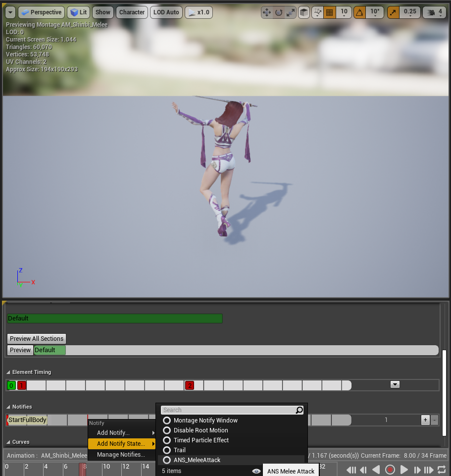Image resolution: width=451 pixels, height=476 pixels.
Task: Expand the Curves section
Action: click(8, 442)
